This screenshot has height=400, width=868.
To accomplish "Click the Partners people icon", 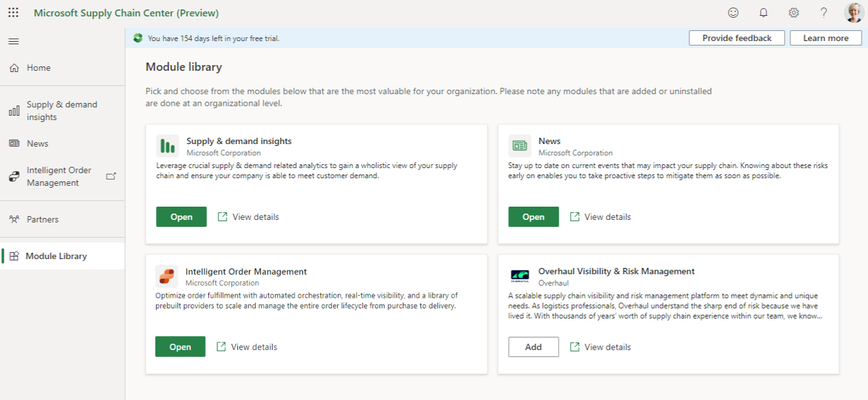I will (15, 219).
